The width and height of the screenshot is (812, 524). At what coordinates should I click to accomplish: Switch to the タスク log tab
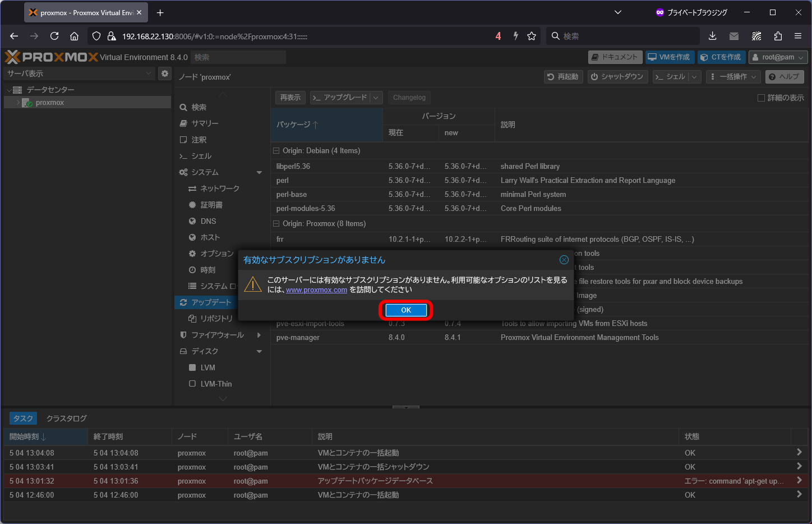coord(23,419)
